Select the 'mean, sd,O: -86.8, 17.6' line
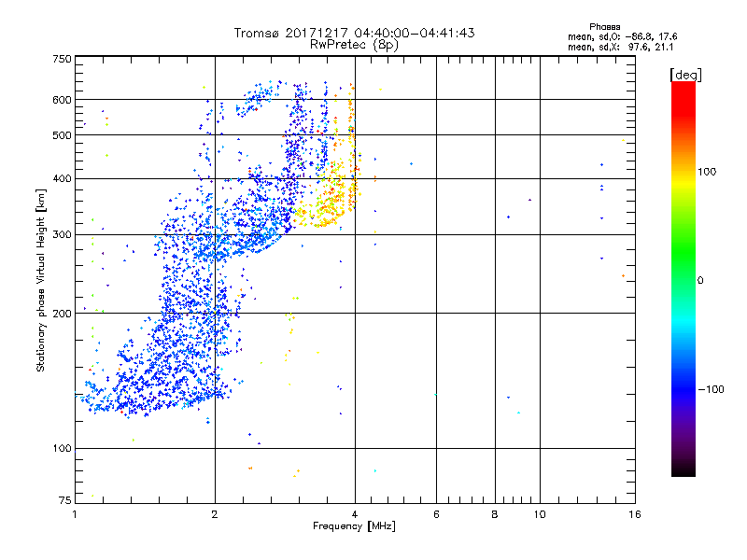The width and height of the screenshot is (747, 560). tap(622, 36)
